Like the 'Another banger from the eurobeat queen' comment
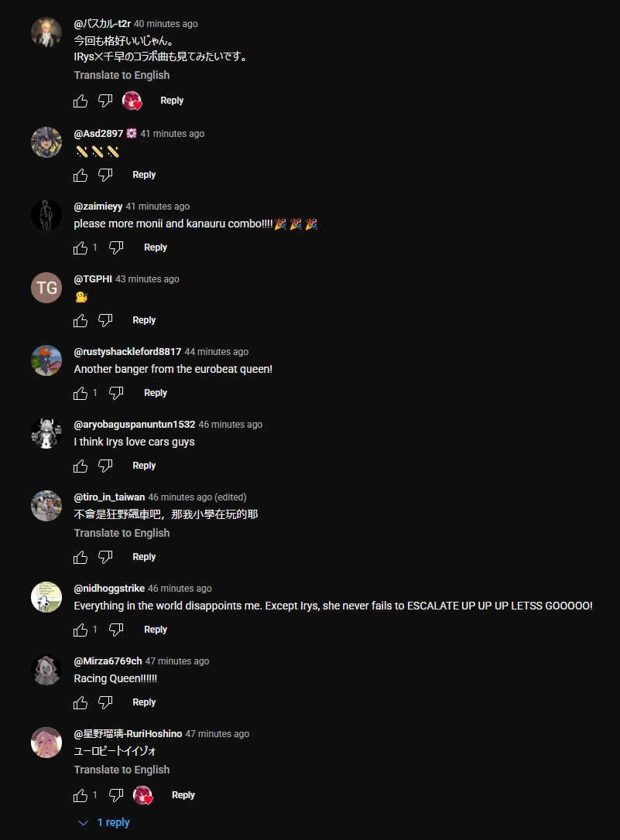620x840 pixels. 80,393
